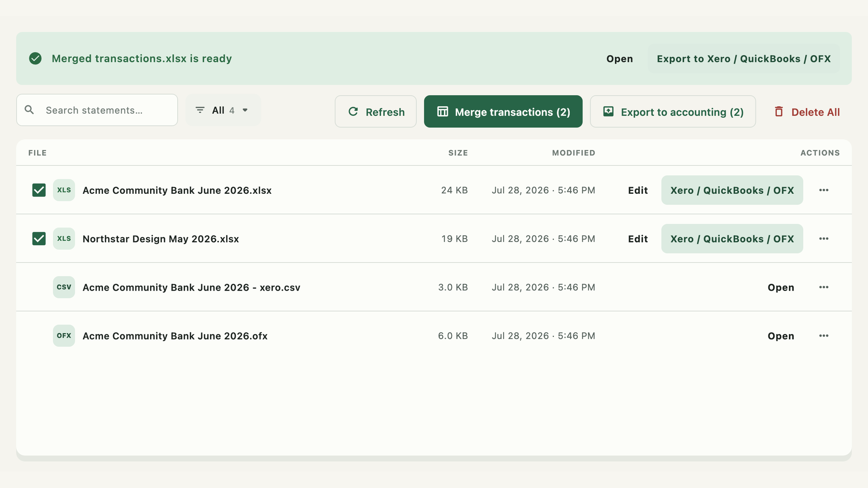Open the xero.csv file

pyautogui.click(x=781, y=287)
